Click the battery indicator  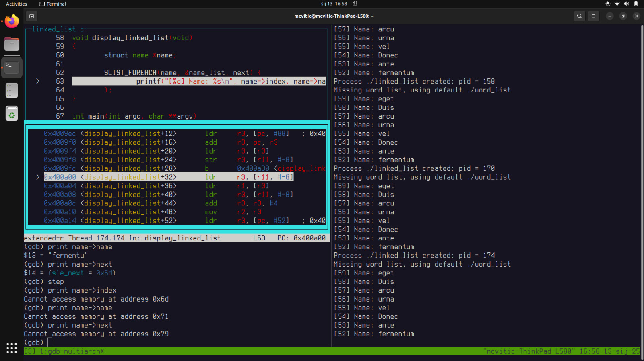[x=636, y=4]
